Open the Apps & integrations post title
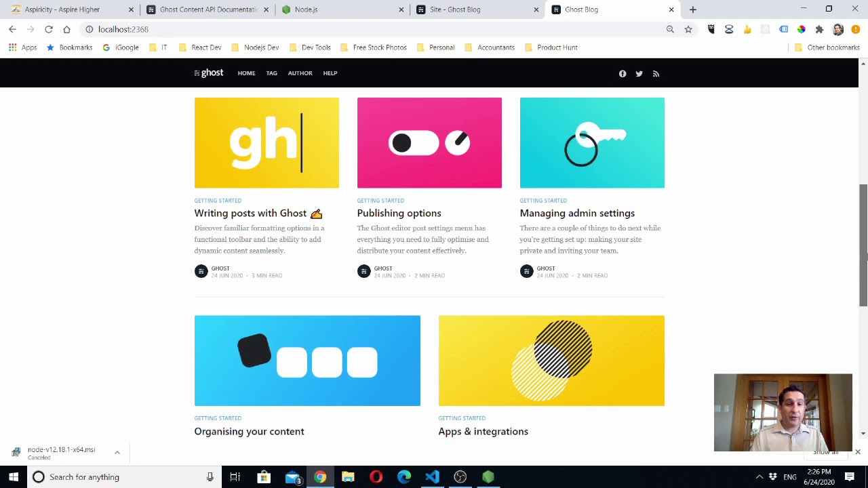Image resolution: width=868 pixels, height=488 pixels. [483, 432]
